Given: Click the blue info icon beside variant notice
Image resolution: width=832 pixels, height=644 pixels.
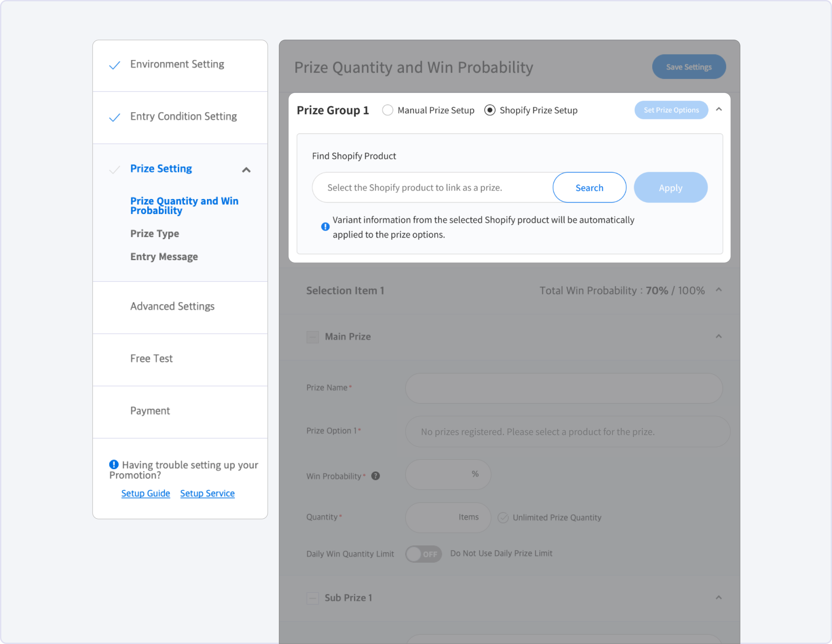Looking at the screenshot, I should tap(325, 227).
